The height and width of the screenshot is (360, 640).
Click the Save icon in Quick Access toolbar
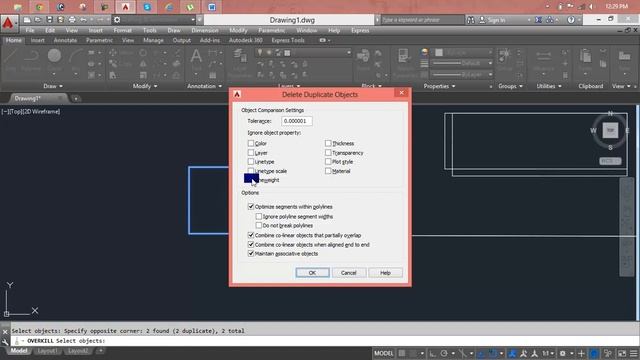point(49,20)
